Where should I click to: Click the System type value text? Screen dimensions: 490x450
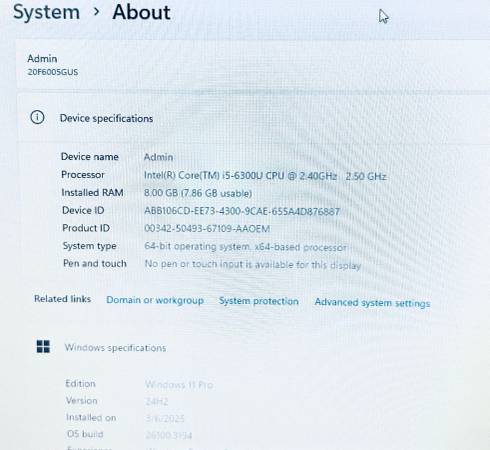pos(246,247)
